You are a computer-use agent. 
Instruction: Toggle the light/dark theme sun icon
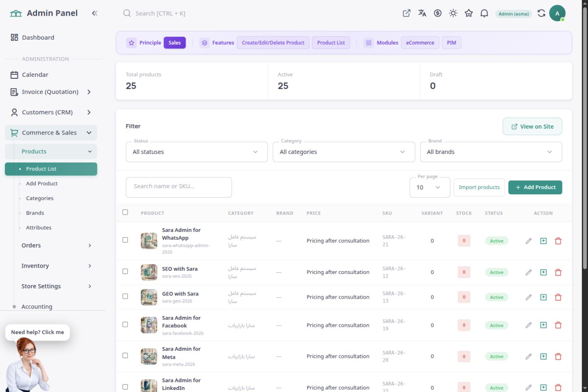[x=453, y=13]
